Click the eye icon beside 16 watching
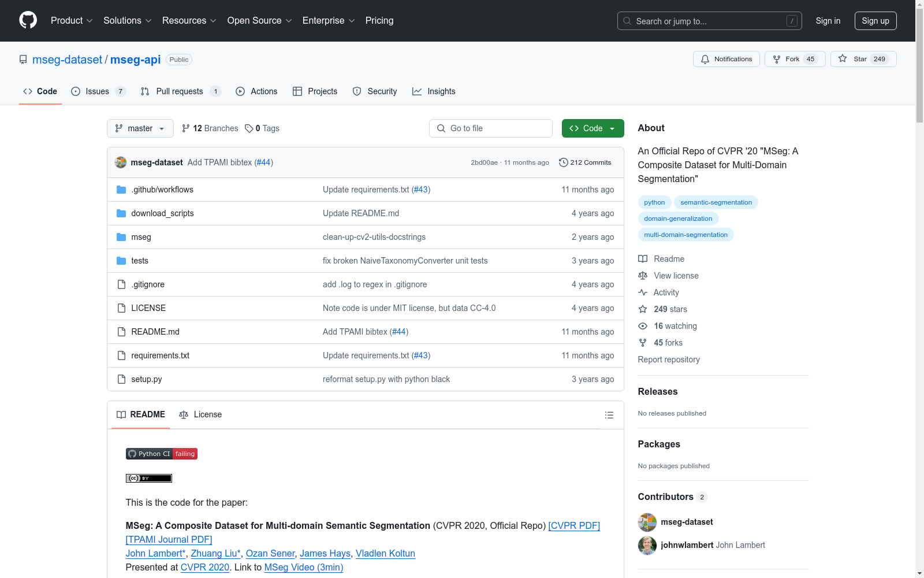Viewport: 924px width, 578px height. pos(643,326)
